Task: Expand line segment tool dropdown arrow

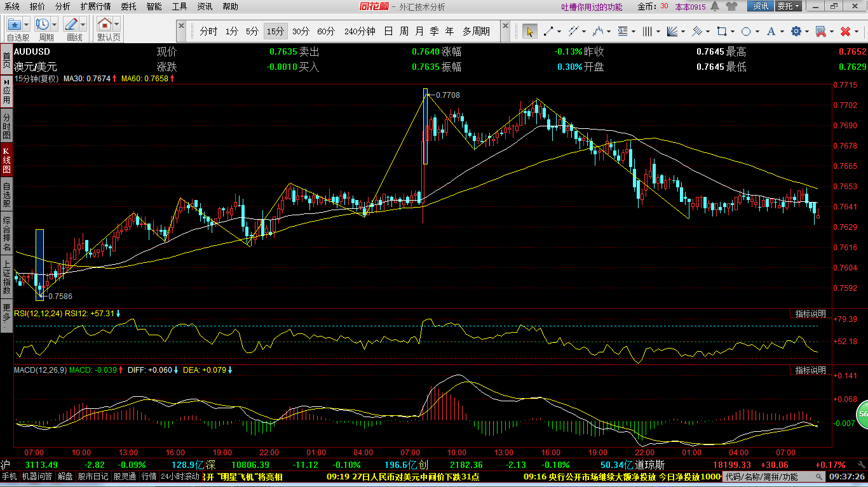Action: pyautogui.click(x=559, y=31)
